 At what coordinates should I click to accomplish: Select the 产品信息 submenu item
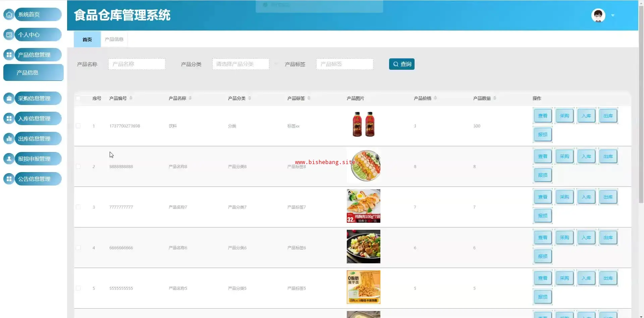click(x=33, y=72)
